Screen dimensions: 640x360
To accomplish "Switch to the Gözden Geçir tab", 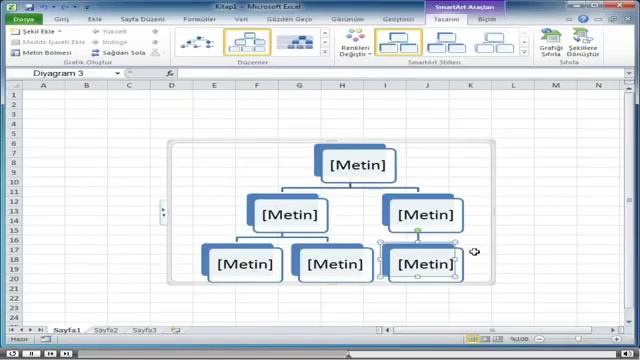I will pyautogui.click(x=289, y=19).
